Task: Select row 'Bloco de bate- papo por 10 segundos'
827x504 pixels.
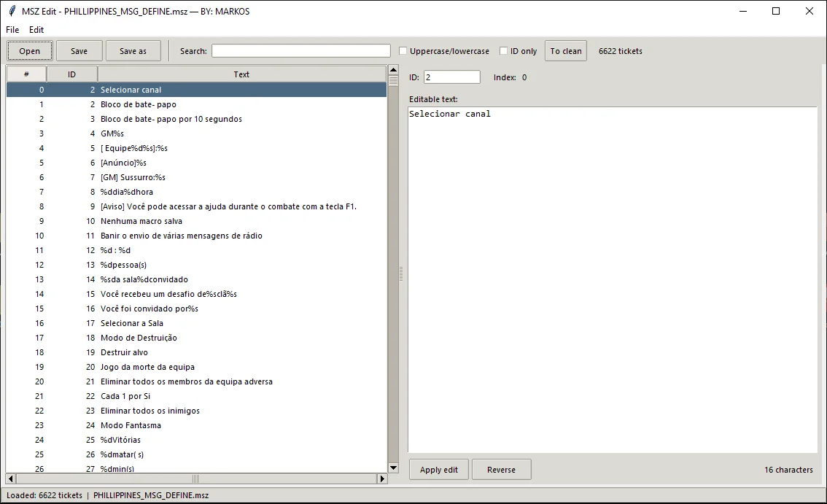Action: [x=196, y=120]
